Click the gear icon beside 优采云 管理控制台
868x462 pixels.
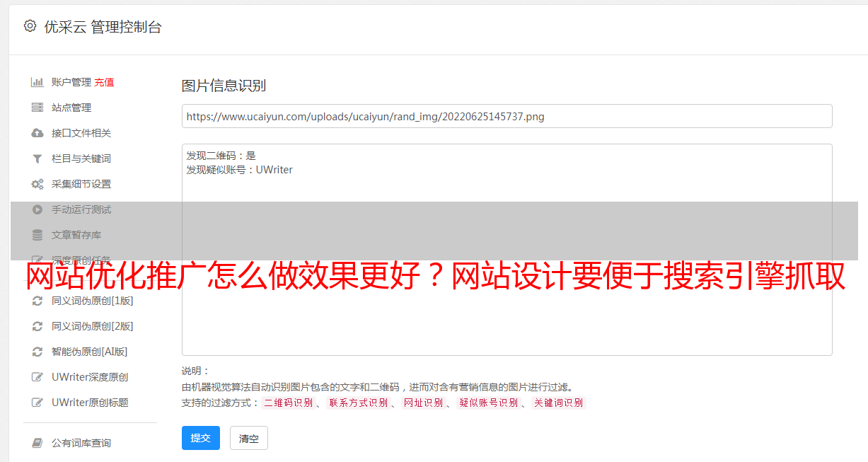click(30, 26)
